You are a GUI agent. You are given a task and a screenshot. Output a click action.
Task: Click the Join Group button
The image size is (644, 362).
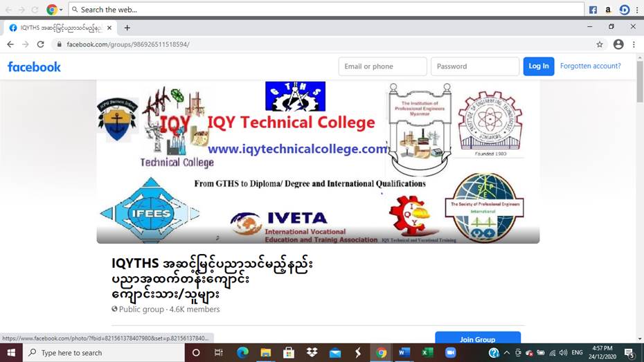point(478,338)
